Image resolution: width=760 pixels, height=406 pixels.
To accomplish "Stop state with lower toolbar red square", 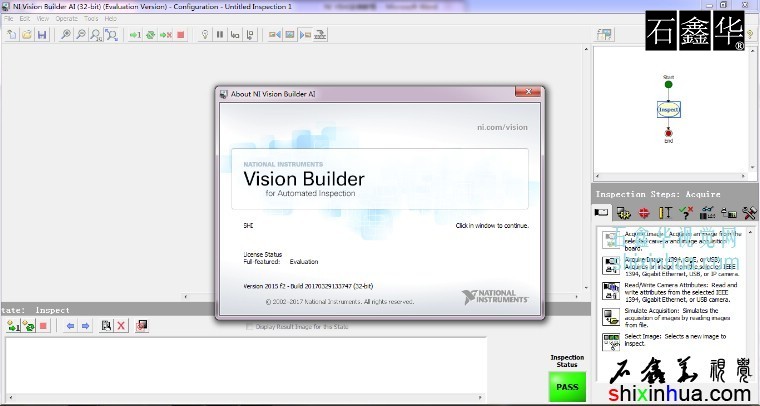I will pos(43,326).
